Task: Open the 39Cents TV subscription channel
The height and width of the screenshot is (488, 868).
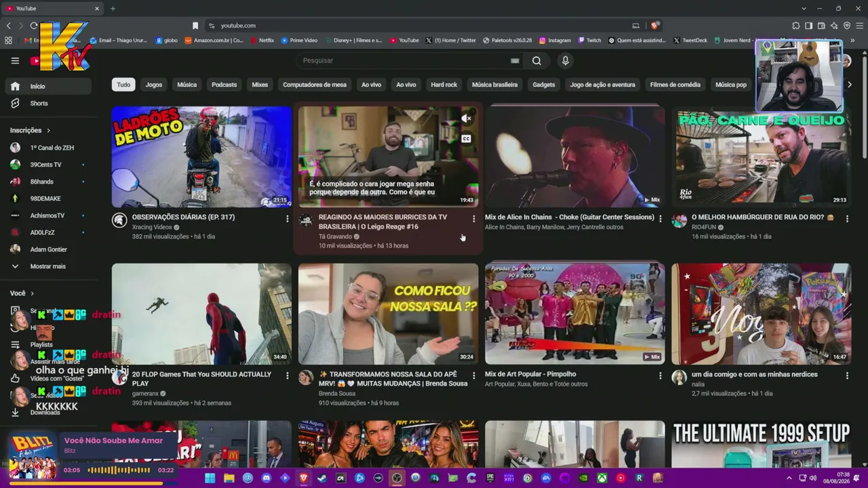Action: coord(45,165)
